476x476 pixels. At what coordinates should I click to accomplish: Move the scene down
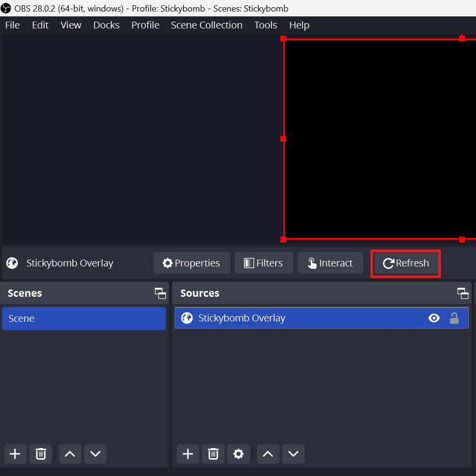[x=95, y=454]
